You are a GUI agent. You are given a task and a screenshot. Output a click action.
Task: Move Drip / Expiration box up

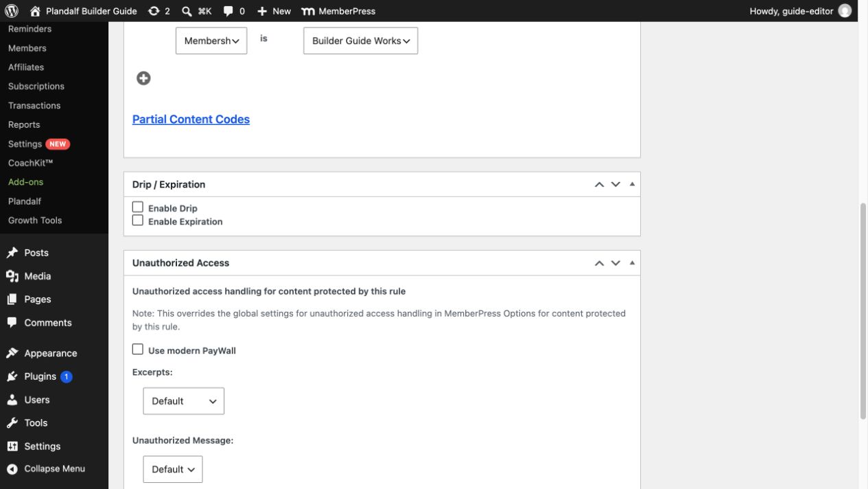(x=599, y=185)
